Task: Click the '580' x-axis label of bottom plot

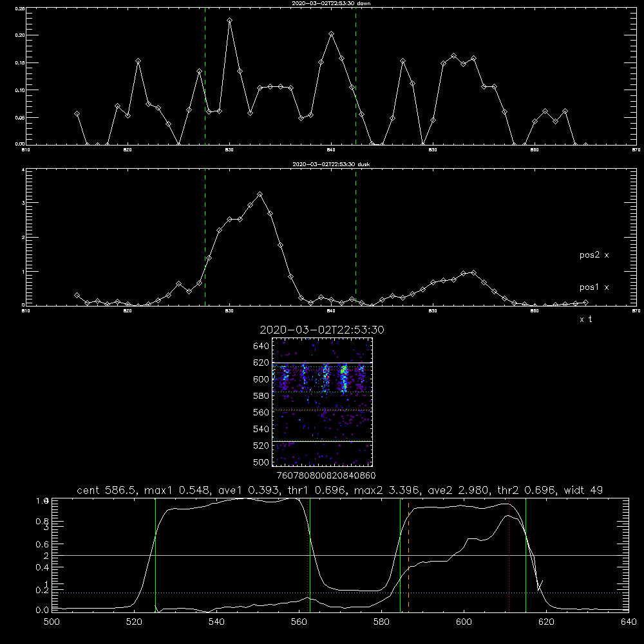Action: [x=381, y=622]
